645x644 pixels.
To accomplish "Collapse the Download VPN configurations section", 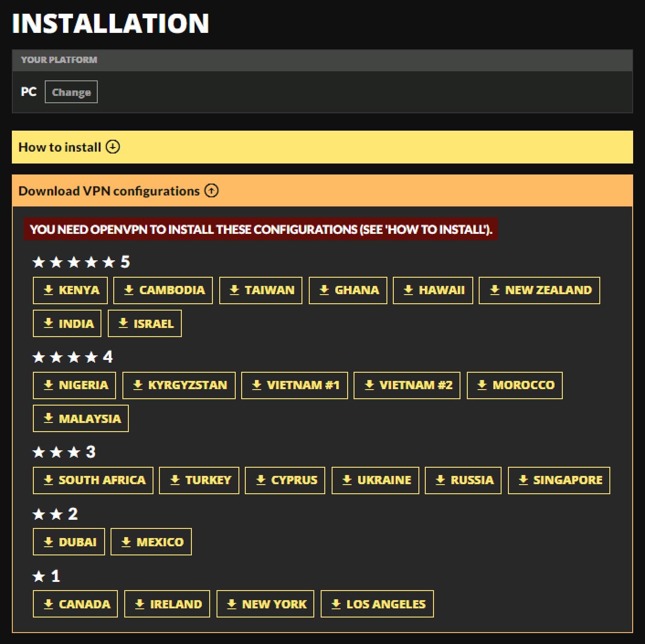I will (109, 190).
